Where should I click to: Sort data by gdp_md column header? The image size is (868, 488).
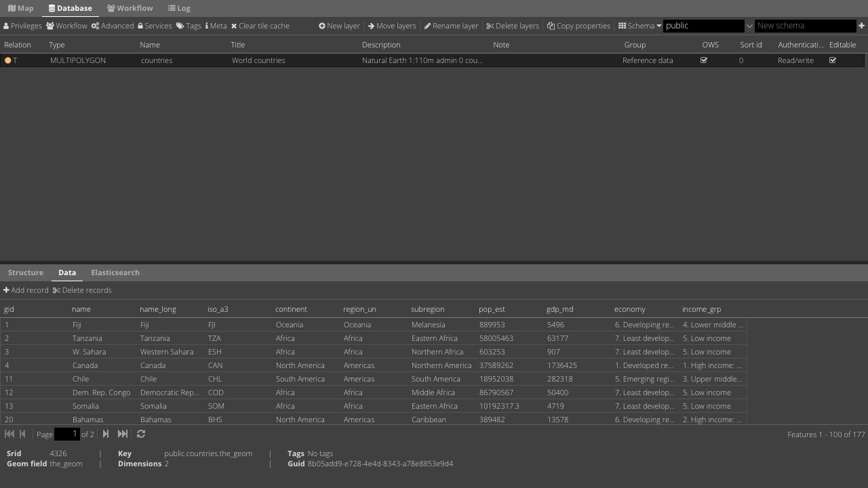coord(559,309)
